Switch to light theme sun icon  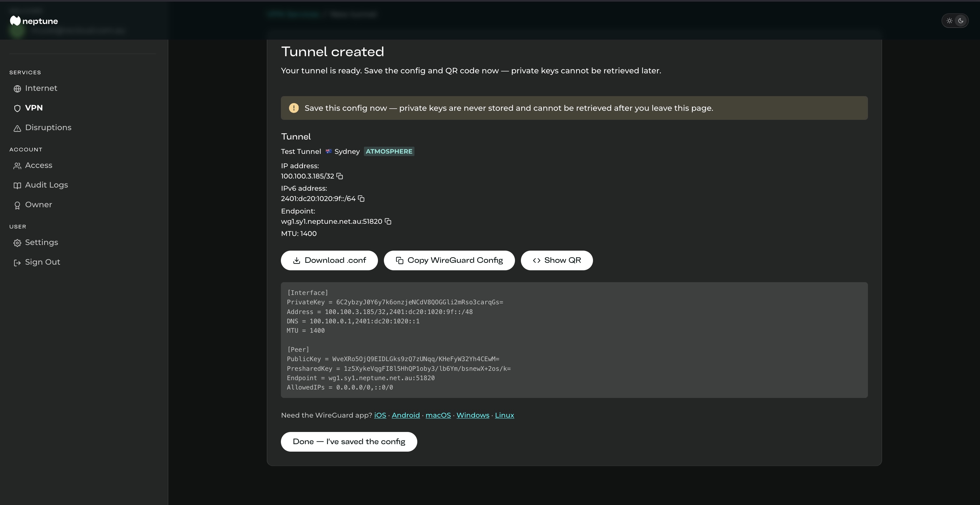click(x=949, y=21)
